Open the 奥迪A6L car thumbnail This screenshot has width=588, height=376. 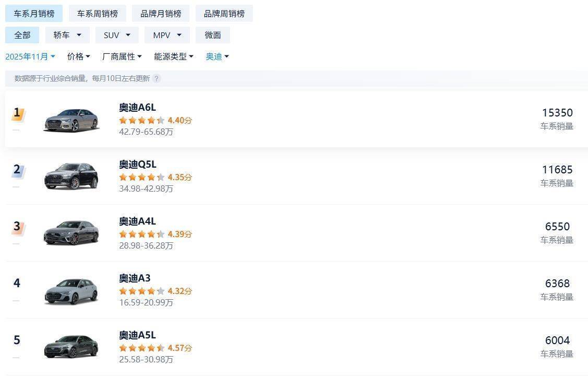pos(71,120)
